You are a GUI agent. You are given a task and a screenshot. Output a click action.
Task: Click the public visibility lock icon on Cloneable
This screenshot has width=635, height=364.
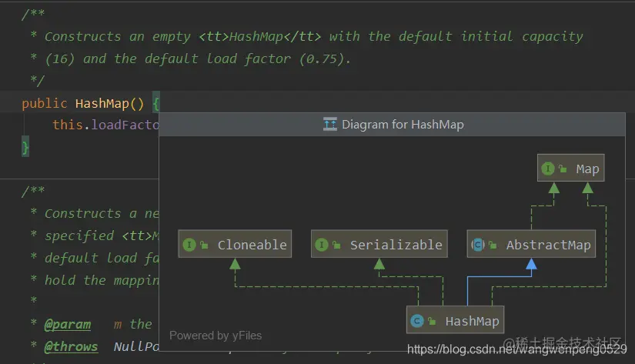pyautogui.click(x=204, y=245)
